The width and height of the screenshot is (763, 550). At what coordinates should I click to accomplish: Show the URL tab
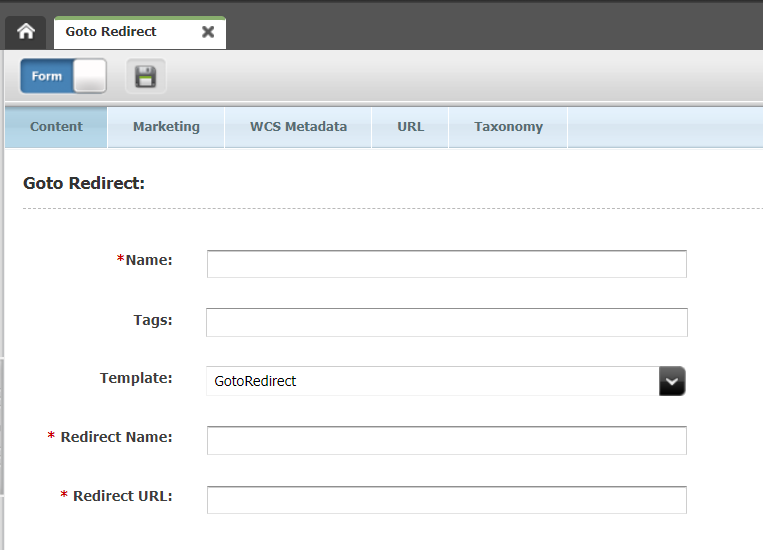pos(410,127)
